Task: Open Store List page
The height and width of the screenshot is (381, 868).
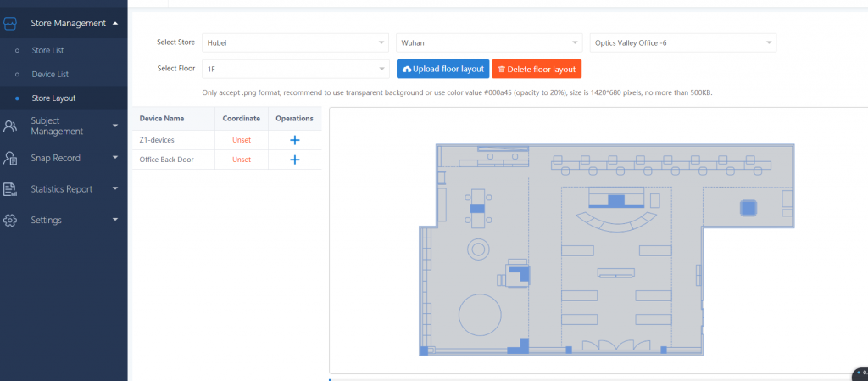Action: pyautogui.click(x=47, y=50)
